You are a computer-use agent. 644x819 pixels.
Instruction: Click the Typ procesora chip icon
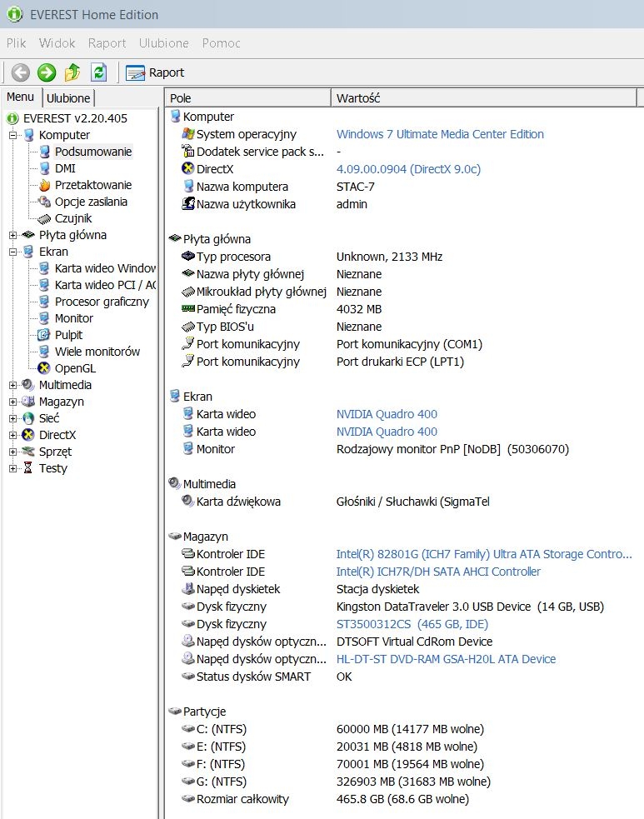coord(188,257)
